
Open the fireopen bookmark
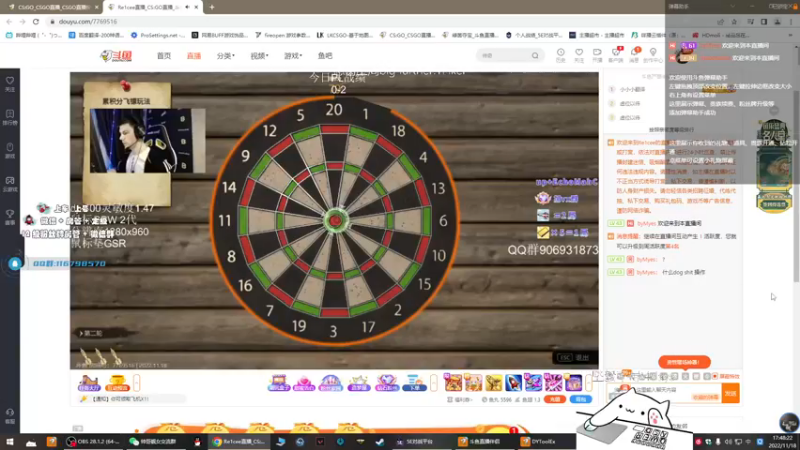tap(283, 35)
